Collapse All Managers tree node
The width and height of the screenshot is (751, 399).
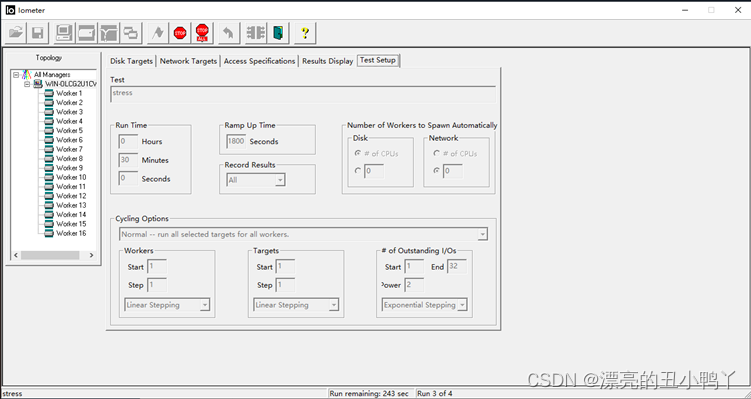tap(16, 75)
